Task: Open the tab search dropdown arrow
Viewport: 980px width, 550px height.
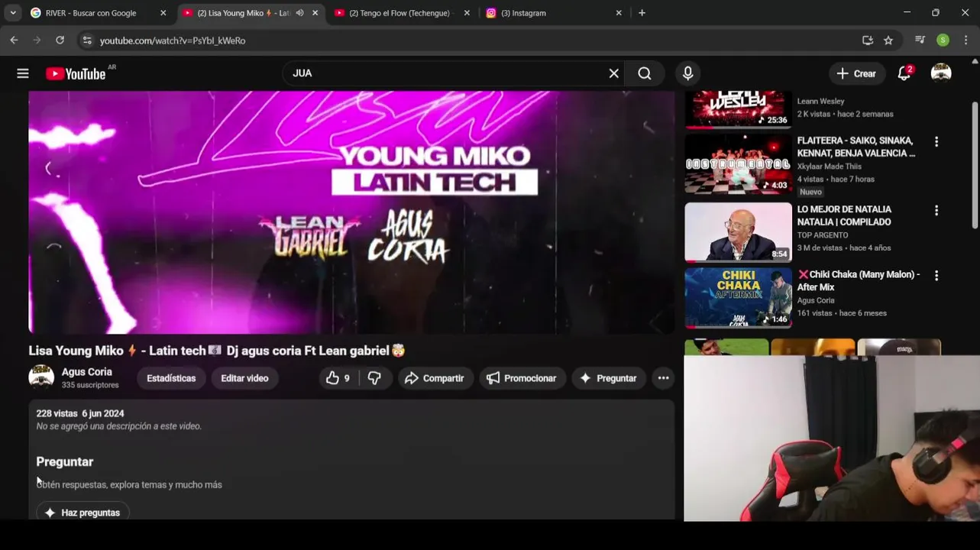Action: 13,13
